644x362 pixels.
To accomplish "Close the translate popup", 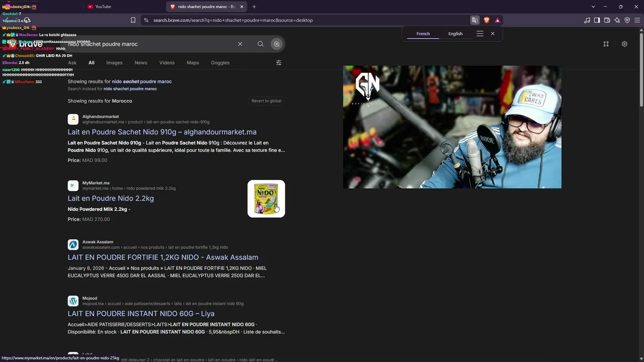I will click(493, 34).
